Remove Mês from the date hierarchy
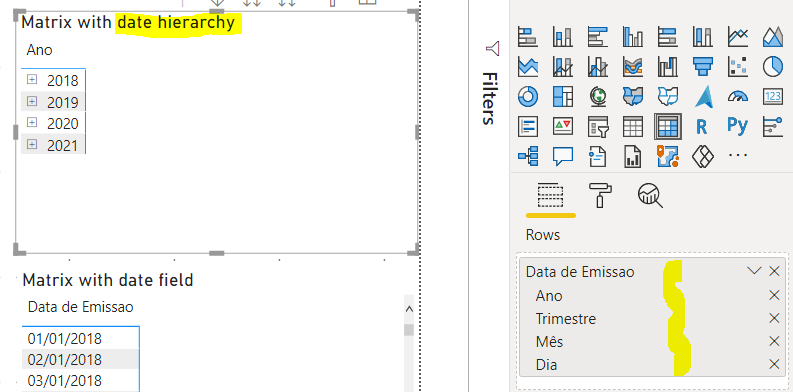This screenshot has height=392, width=793. [x=774, y=341]
